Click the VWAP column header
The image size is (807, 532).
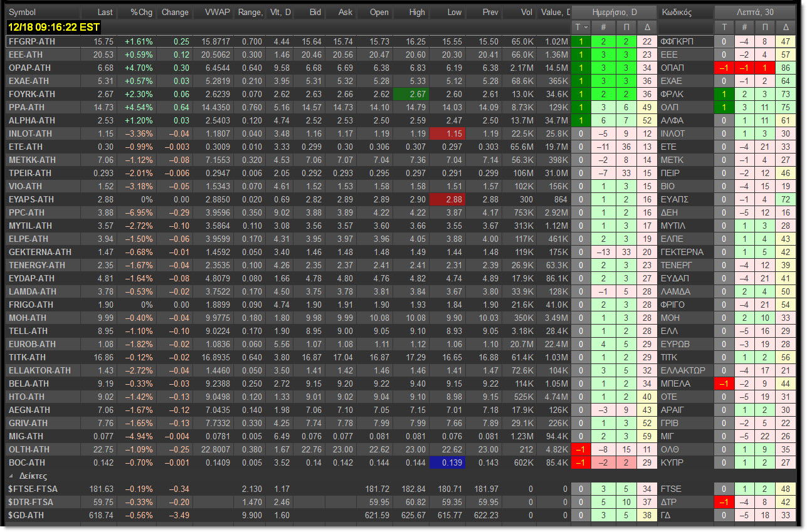pos(212,13)
